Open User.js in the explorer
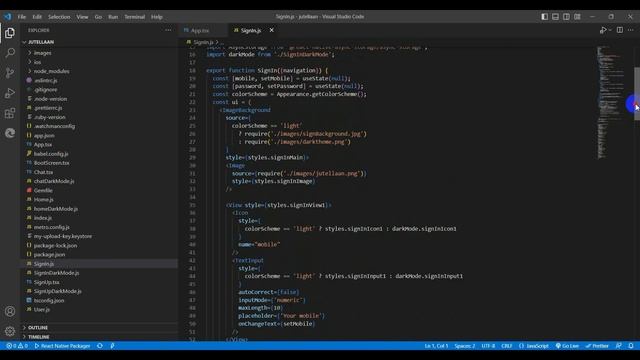Screen dimensions: 640x360 point(42,309)
